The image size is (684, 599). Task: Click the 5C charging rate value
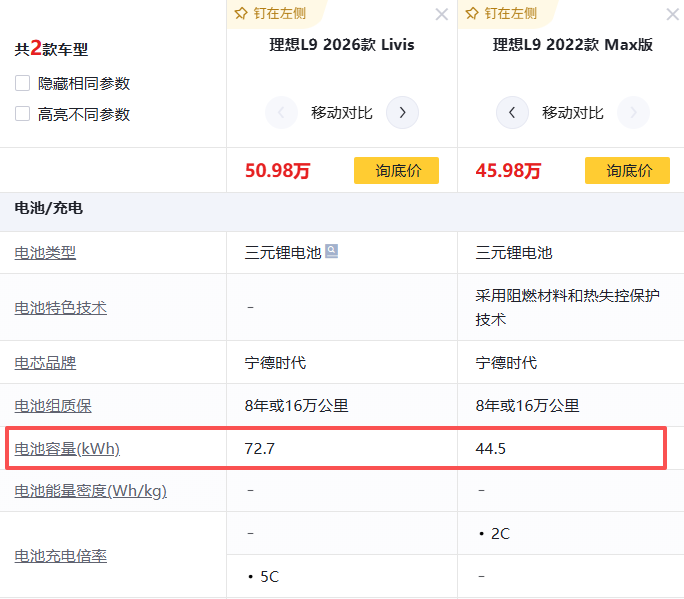pyautogui.click(x=269, y=577)
